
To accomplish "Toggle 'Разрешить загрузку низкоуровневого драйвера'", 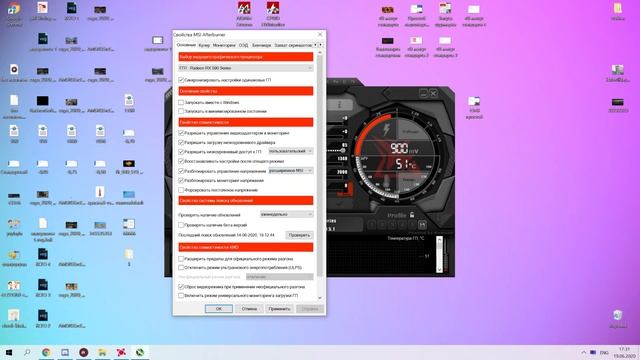I will coord(181,142).
